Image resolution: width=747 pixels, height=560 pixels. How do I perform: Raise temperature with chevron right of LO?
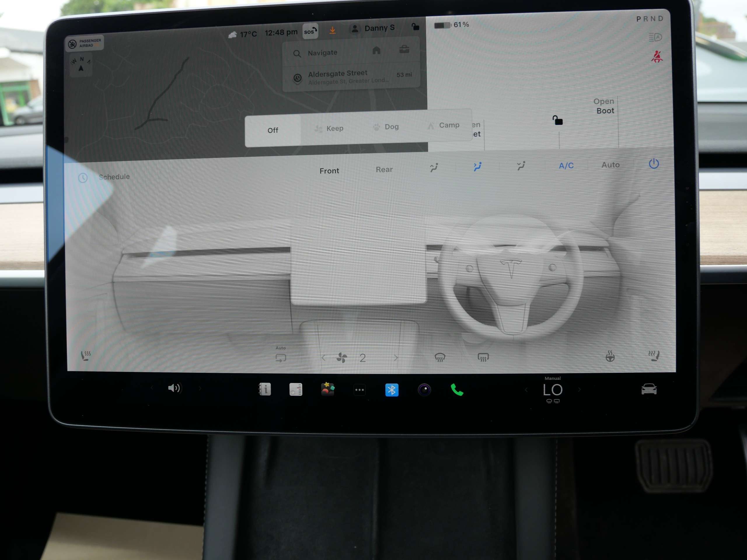(x=580, y=390)
